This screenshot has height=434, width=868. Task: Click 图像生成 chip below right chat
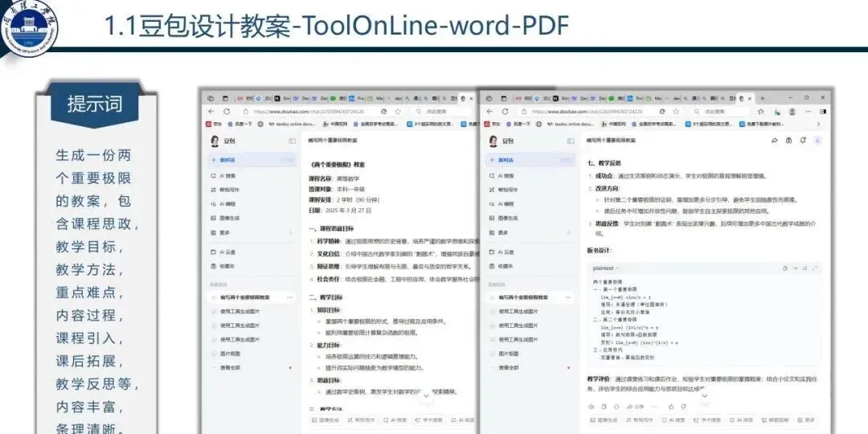click(604, 420)
